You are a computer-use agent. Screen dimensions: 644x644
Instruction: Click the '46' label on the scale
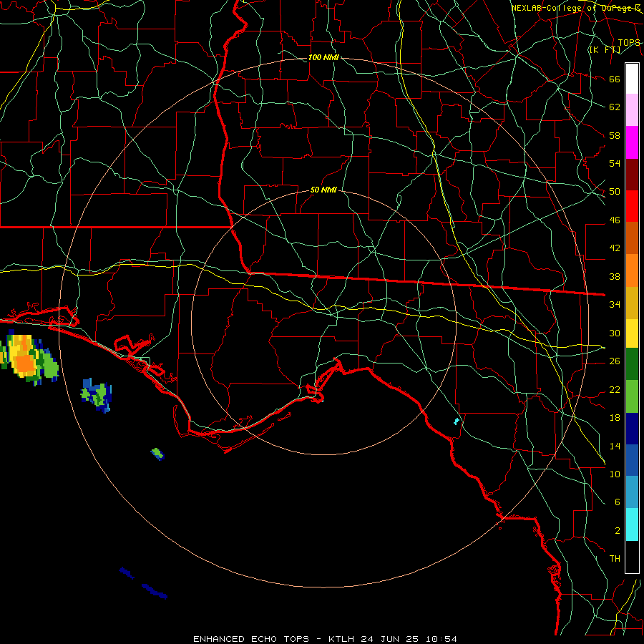tap(615, 220)
